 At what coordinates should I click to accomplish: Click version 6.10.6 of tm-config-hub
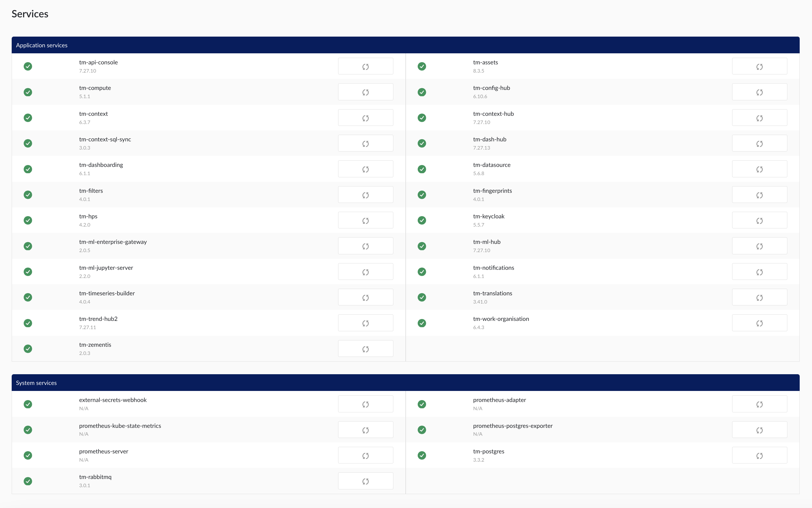click(480, 97)
